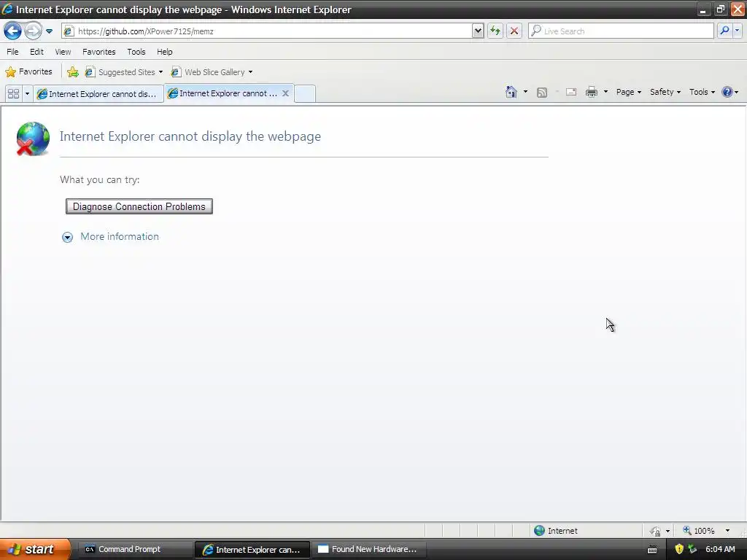This screenshot has height=560, width=747.
Task: Open the File menu
Action: (12, 52)
